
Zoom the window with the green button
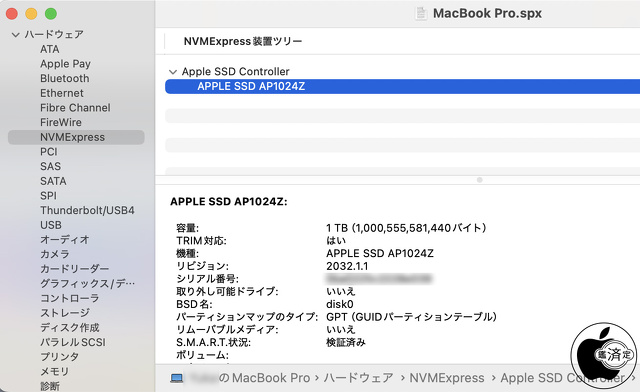(51, 13)
